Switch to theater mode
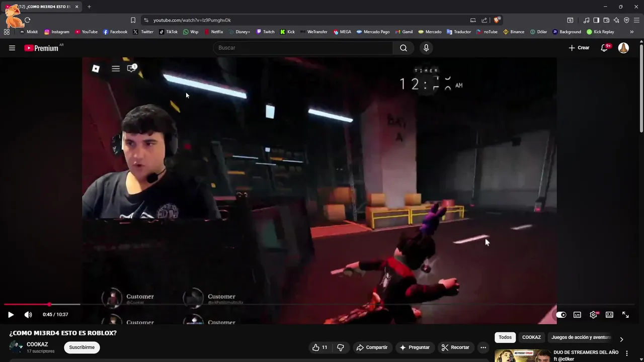 [609, 315]
